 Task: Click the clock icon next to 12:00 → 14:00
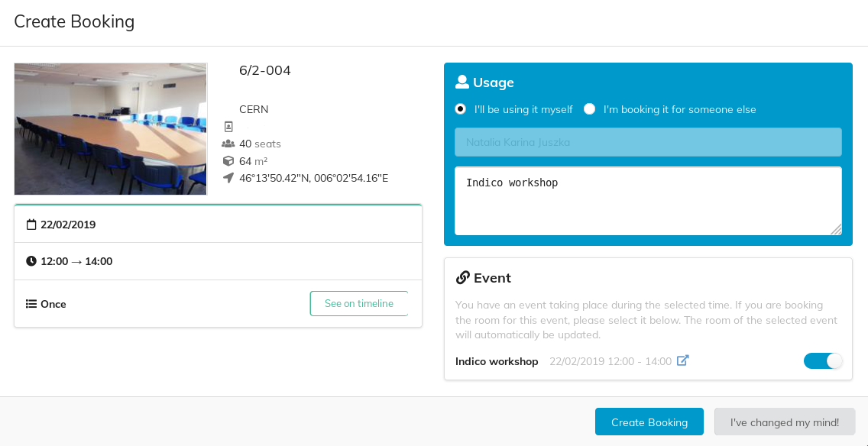click(x=31, y=260)
